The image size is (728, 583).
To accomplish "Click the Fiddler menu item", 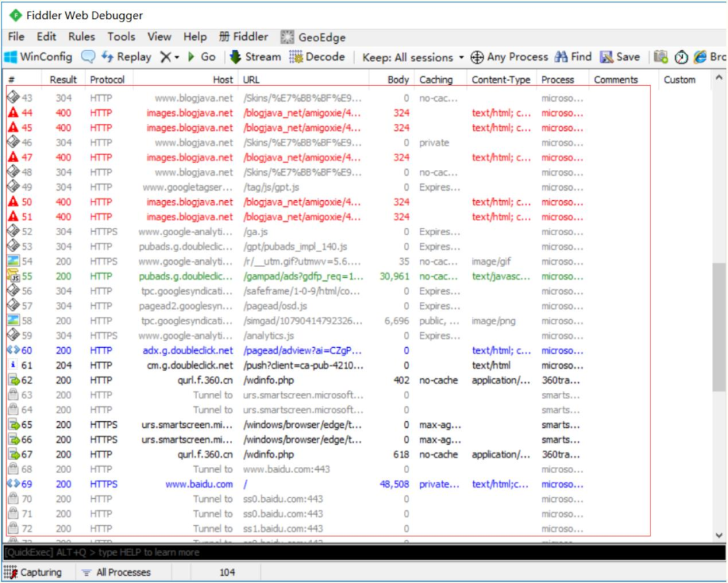I will click(244, 36).
